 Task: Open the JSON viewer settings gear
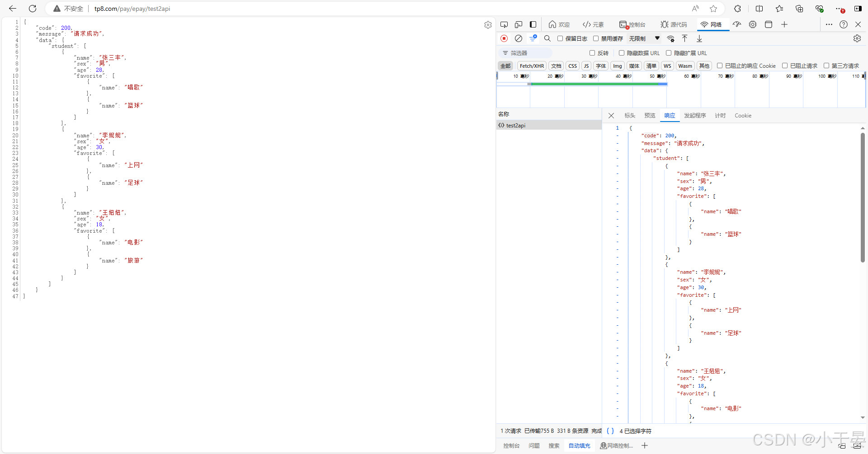[x=488, y=25]
